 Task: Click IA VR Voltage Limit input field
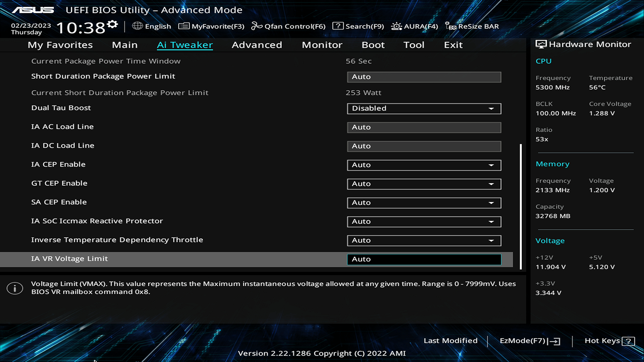[x=424, y=259]
